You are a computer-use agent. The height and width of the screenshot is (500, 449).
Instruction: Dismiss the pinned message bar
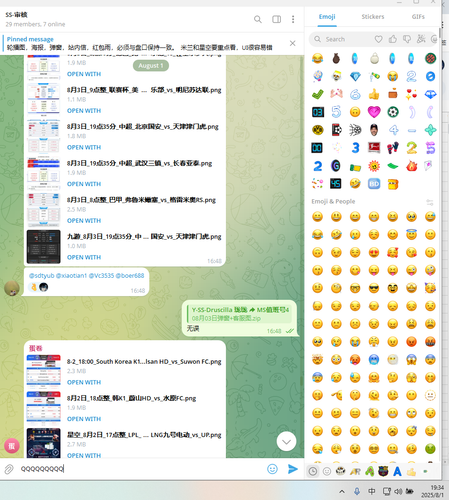coord(292,43)
